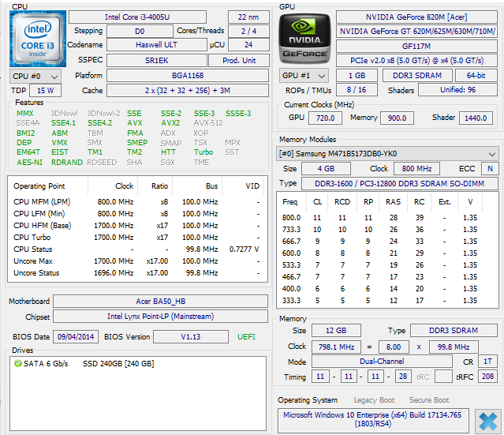Click the GF117M GPU codename field
The height and width of the screenshot is (435, 504).
tap(416, 47)
